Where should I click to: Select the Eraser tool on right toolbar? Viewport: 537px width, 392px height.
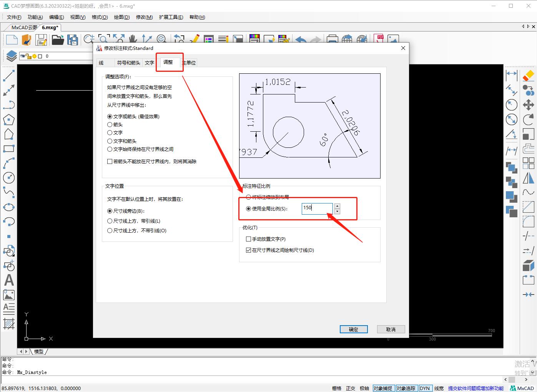tap(529, 76)
